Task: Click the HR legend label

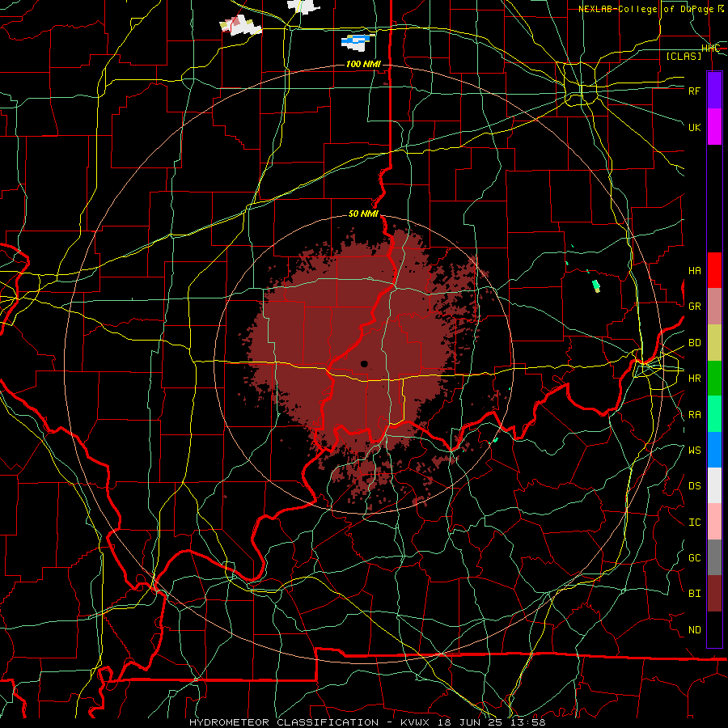Action: [694, 379]
